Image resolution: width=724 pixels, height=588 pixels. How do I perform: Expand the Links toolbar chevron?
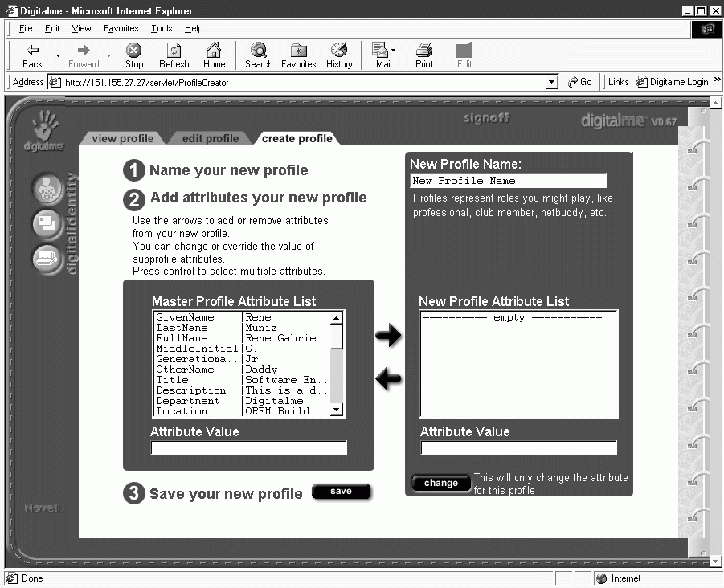coord(717,80)
